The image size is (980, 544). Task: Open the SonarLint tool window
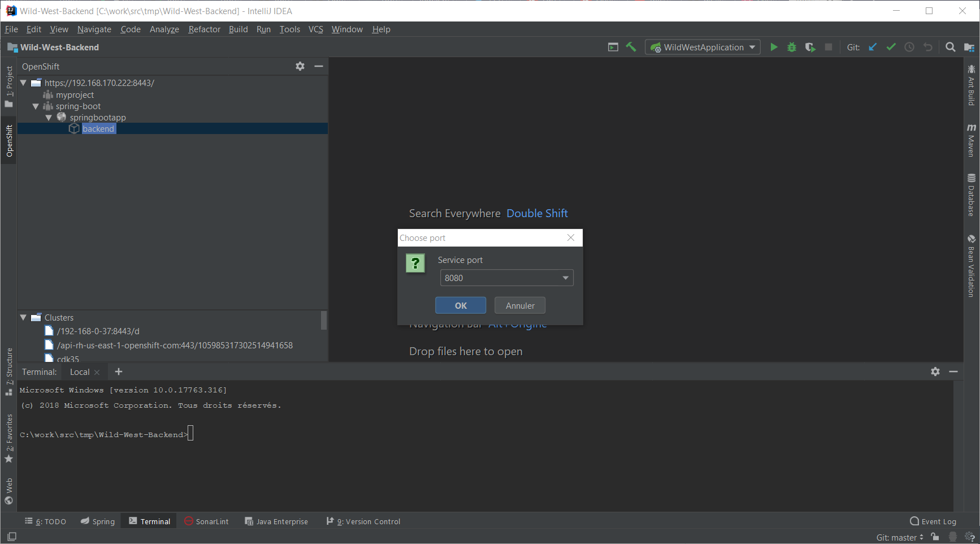tap(206, 521)
